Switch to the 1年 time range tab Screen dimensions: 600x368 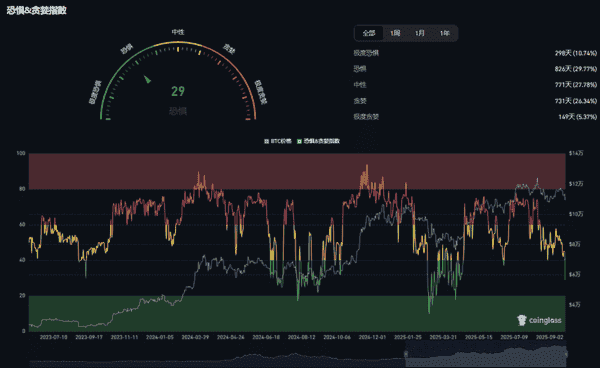(x=444, y=33)
